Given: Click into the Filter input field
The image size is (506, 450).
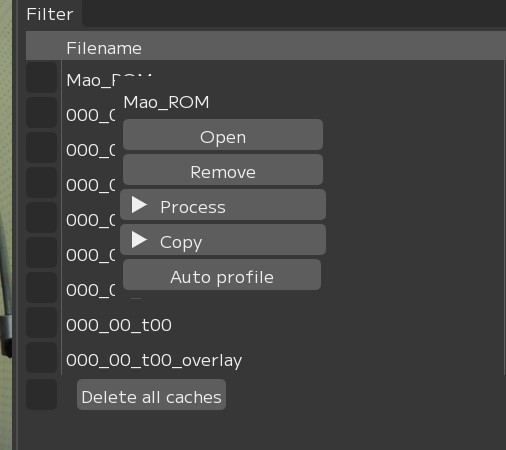Looking at the screenshot, I should [294, 13].
